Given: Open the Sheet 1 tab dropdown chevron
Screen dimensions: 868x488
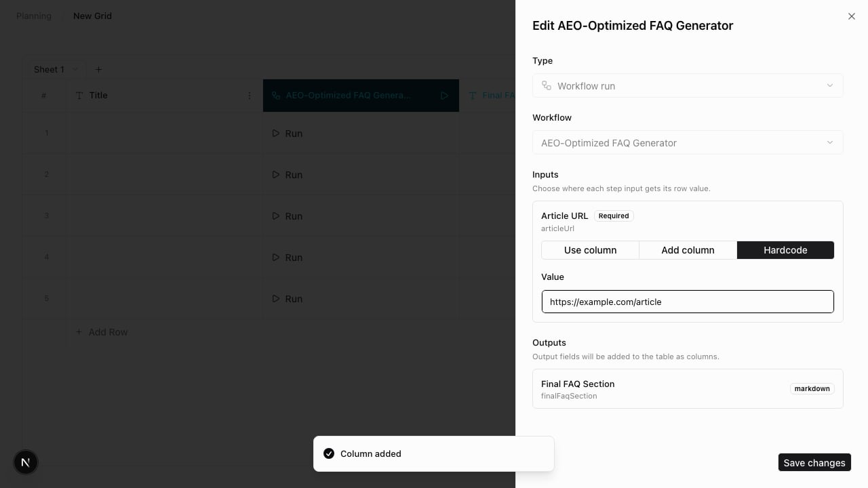Looking at the screenshot, I should click(x=75, y=69).
